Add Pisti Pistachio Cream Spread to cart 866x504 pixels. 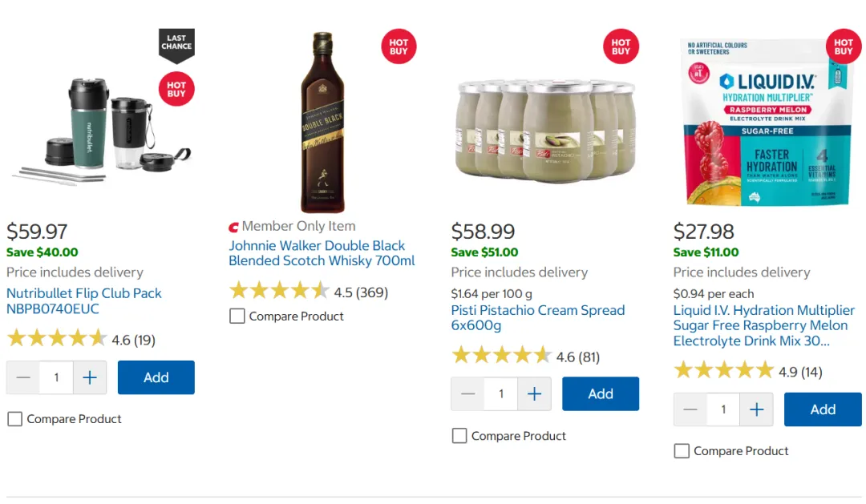[601, 393]
